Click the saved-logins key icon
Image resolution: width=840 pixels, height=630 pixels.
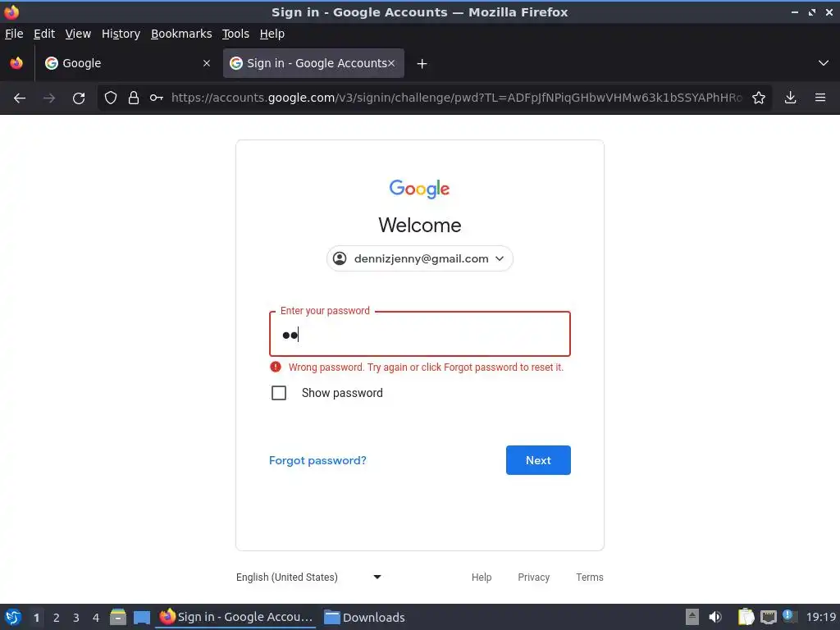157,98
